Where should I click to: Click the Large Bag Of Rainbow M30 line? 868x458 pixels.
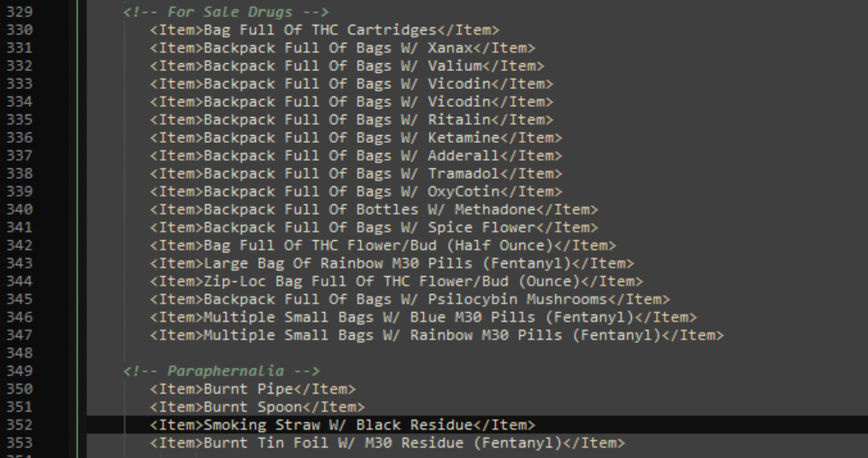pos(392,263)
